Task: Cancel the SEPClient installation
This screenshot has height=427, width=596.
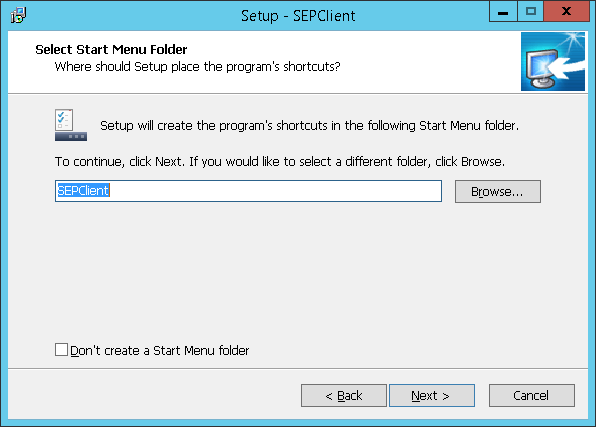Action: click(x=532, y=395)
